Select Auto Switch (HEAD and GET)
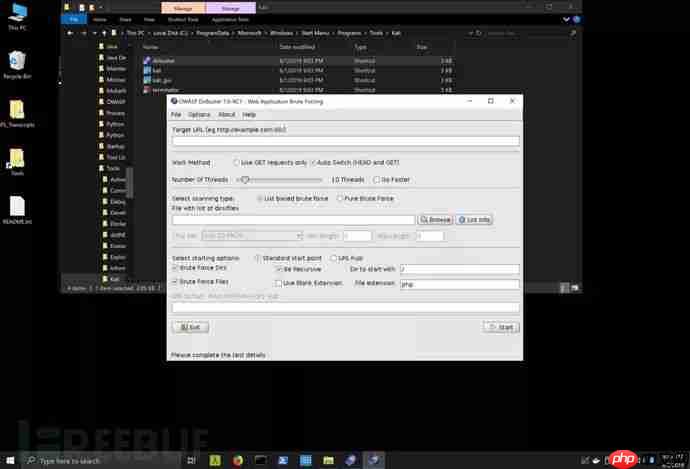The height and width of the screenshot is (469, 690). point(355,162)
